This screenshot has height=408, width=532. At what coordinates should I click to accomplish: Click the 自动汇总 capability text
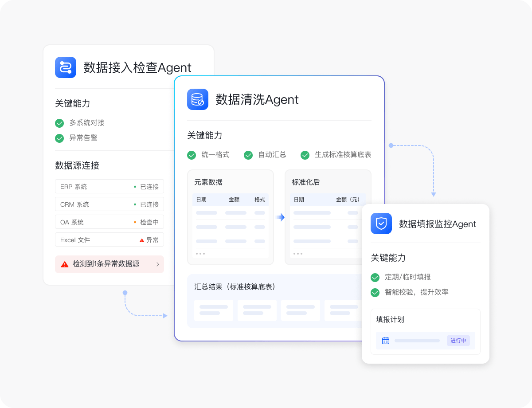click(272, 155)
